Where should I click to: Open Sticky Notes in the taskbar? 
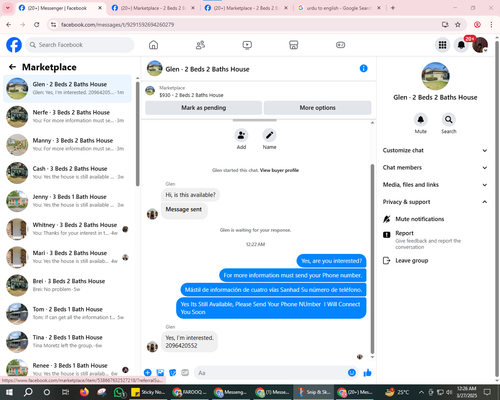pyautogui.click(x=148, y=392)
